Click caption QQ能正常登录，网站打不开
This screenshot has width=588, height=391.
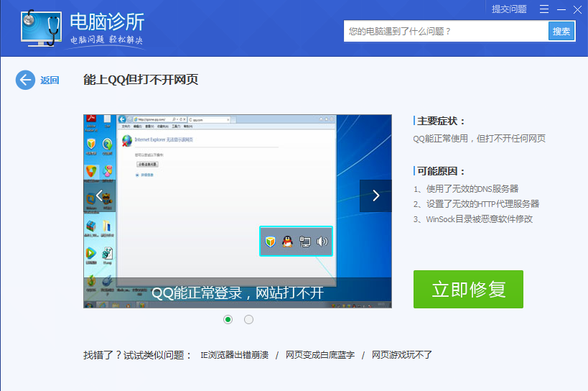238,293
